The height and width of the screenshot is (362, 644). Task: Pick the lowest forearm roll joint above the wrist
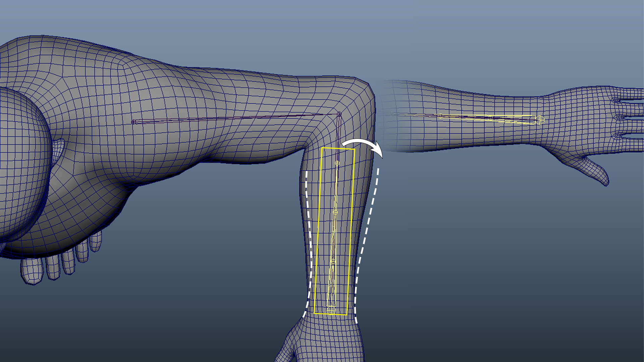333,261
